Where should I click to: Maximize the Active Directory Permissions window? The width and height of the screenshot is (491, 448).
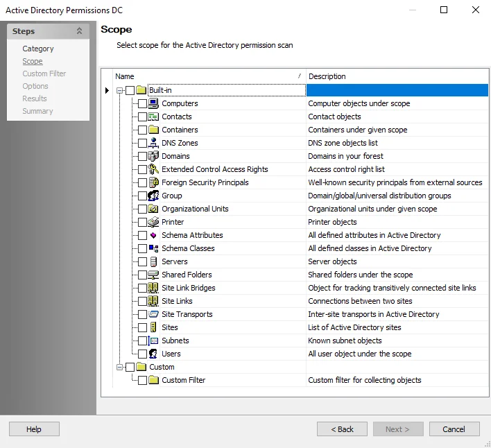pyautogui.click(x=444, y=10)
